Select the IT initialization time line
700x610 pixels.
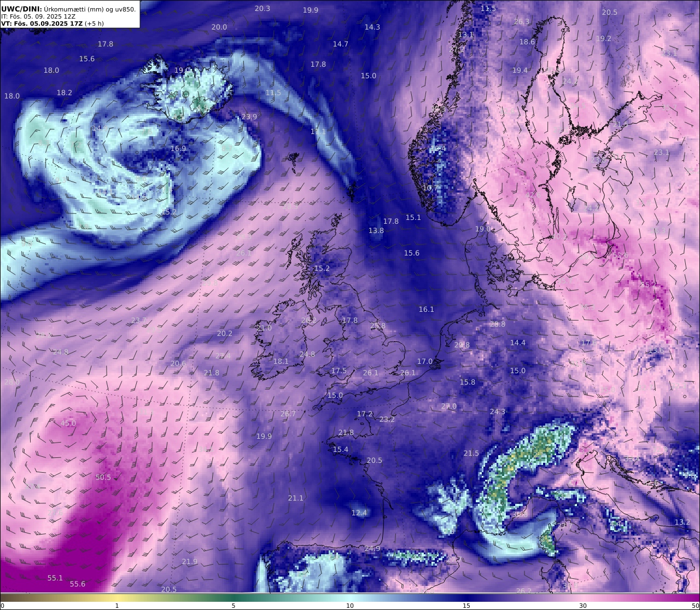[x=38, y=16]
